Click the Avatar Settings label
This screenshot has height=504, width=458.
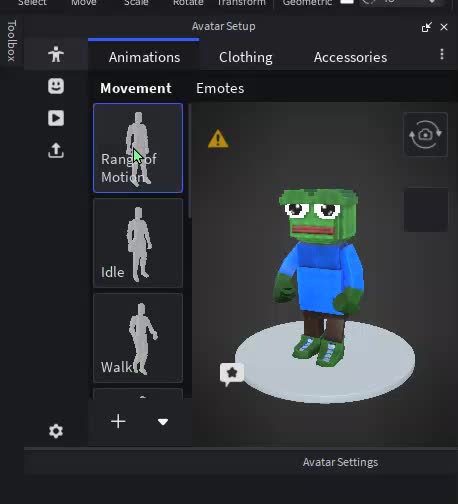pyautogui.click(x=340, y=462)
